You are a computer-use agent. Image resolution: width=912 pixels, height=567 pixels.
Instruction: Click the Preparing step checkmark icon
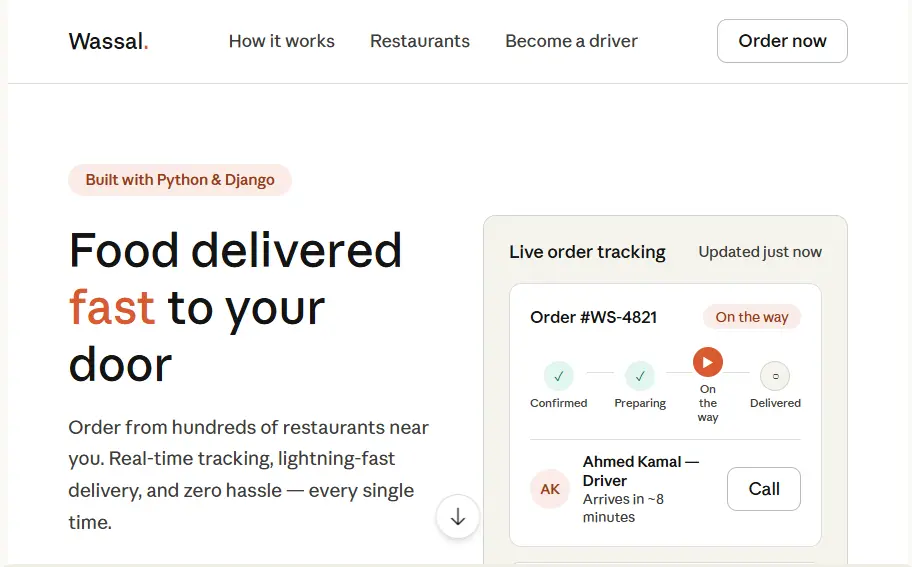[x=640, y=376]
